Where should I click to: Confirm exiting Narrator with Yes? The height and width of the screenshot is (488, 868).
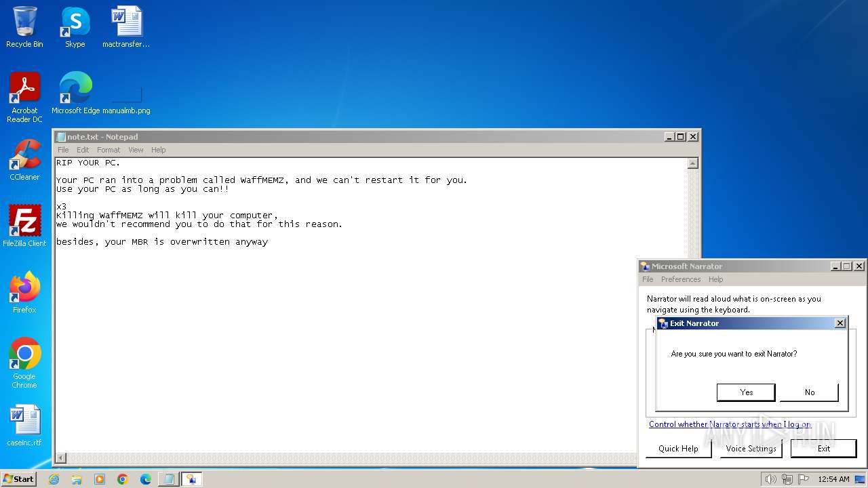746,392
